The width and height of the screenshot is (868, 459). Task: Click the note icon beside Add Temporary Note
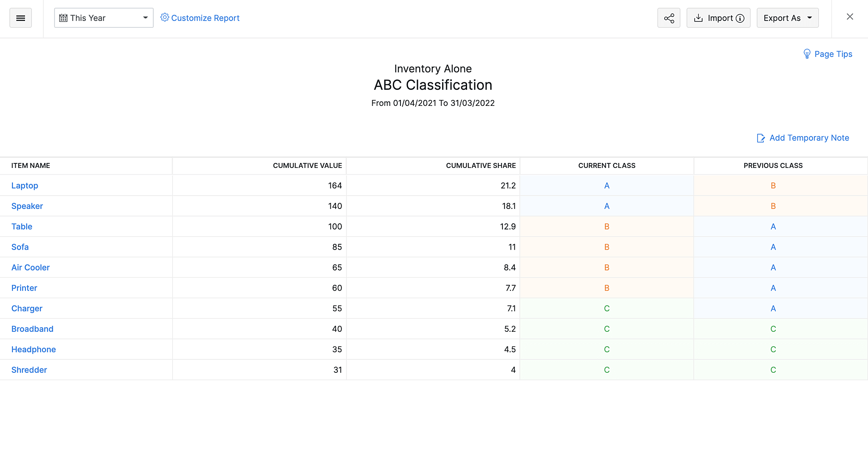(x=760, y=138)
